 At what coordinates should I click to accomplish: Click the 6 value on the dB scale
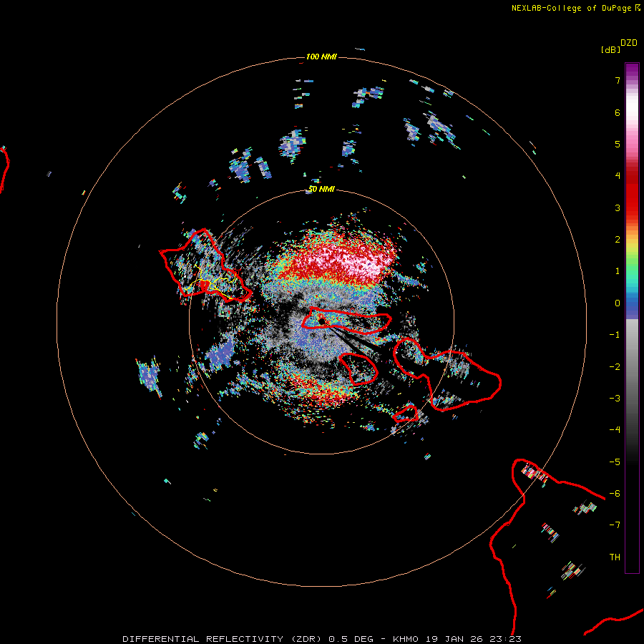tap(618, 112)
